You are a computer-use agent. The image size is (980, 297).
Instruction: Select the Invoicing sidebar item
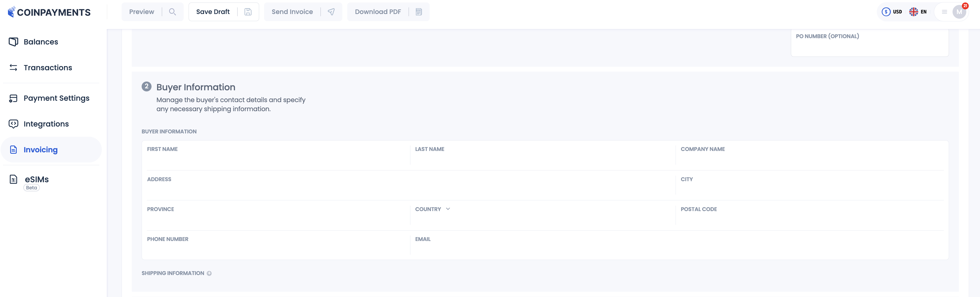click(40, 150)
